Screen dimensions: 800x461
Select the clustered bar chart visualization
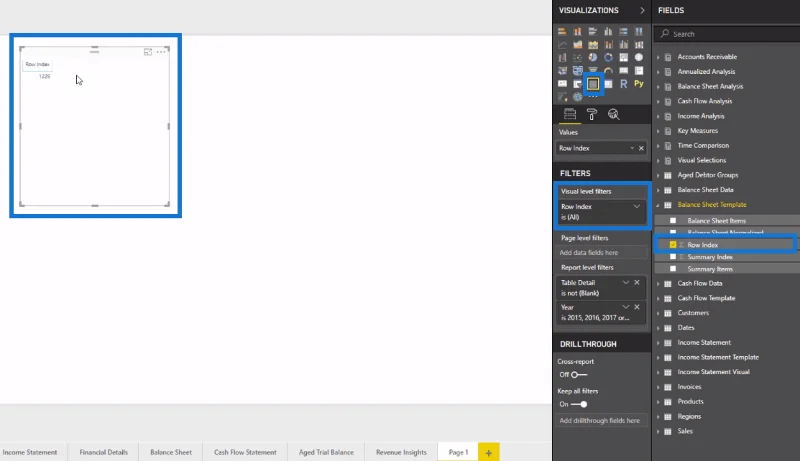[593, 32]
